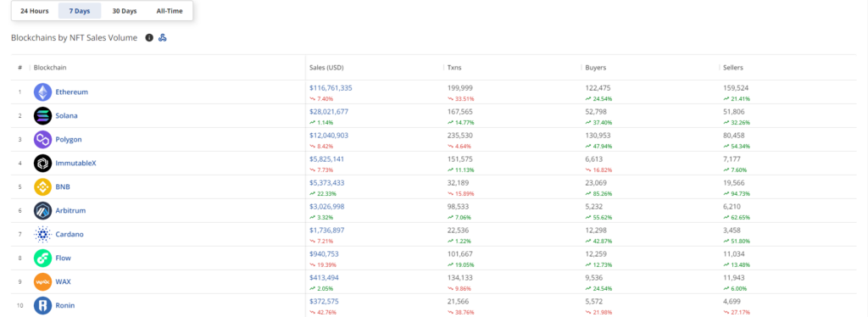Image resolution: width=868 pixels, height=317 pixels.
Task: Open the Polygon blockchain link
Action: click(x=69, y=139)
